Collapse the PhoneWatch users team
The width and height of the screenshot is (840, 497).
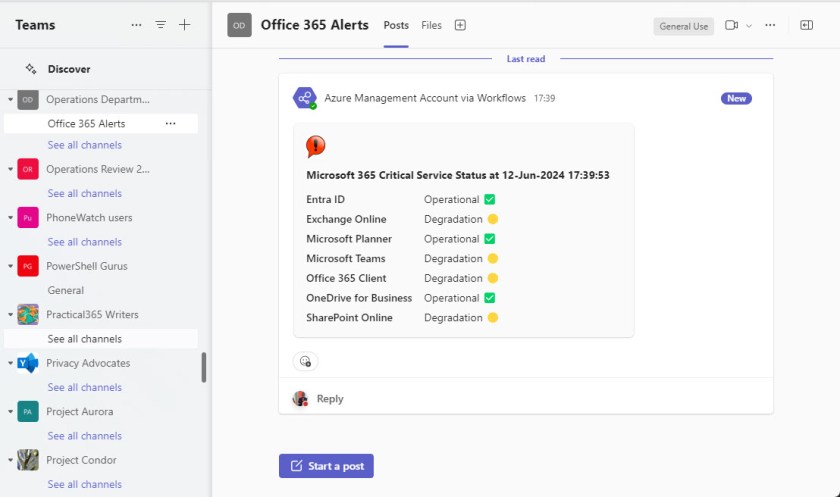(x=10, y=218)
